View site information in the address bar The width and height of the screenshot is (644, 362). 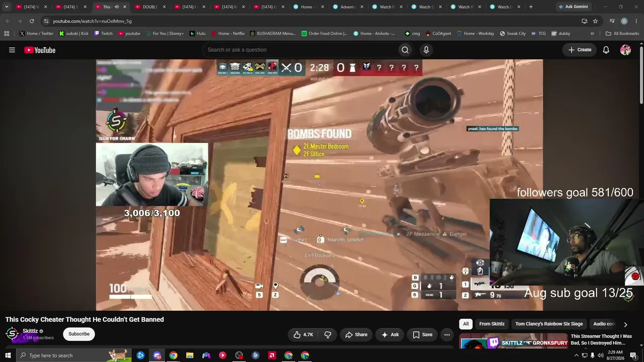tap(46, 21)
